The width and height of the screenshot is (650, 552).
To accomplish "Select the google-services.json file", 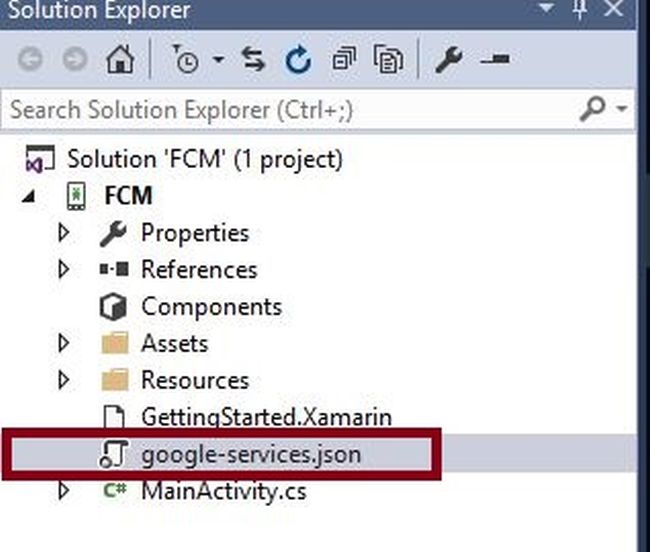I will pyautogui.click(x=250, y=455).
